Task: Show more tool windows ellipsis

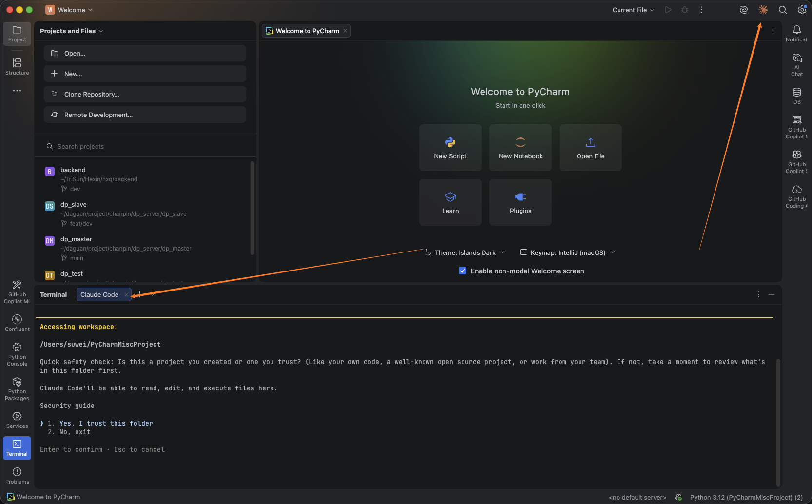Action: tap(17, 91)
